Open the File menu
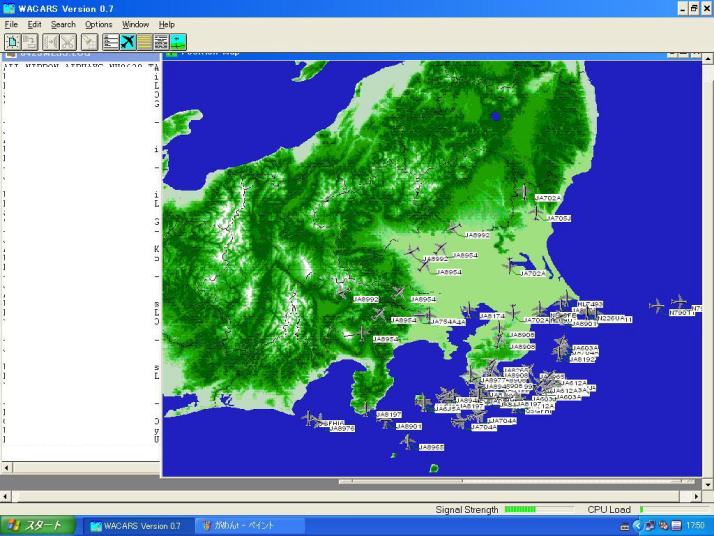Screen dimensions: 714x536 click(12, 24)
